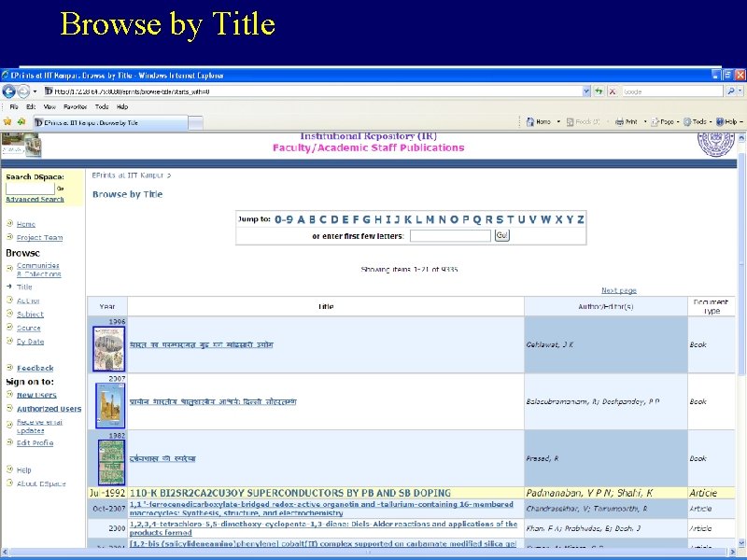
Task: Open the Home button dropdown arrow
Action: point(558,122)
